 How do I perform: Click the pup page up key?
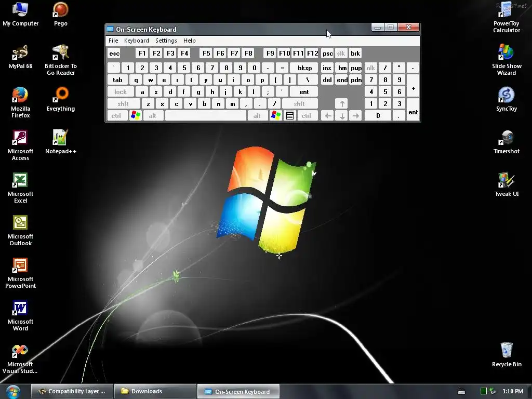coord(355,68)
